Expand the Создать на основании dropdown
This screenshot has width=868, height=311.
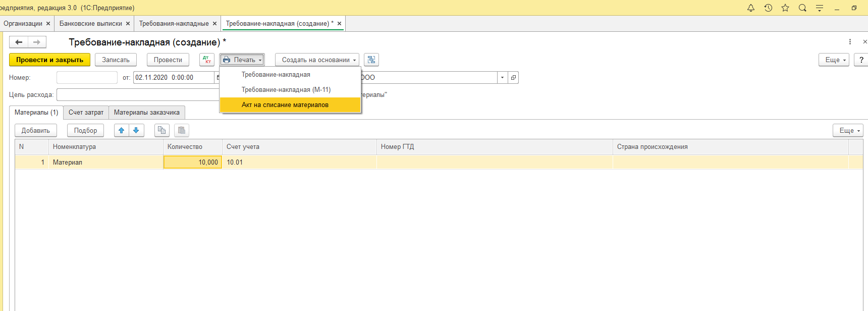click(317, 60)
